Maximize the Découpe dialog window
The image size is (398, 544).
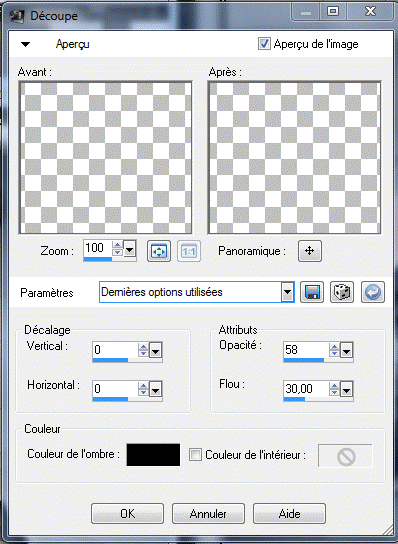[333, 11]
